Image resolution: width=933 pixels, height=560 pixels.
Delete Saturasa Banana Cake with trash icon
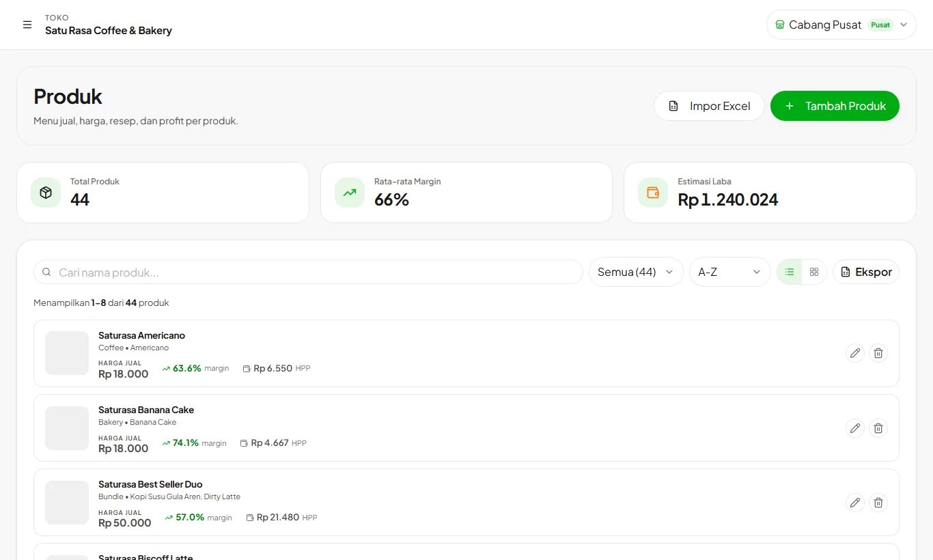click(878, 428)
